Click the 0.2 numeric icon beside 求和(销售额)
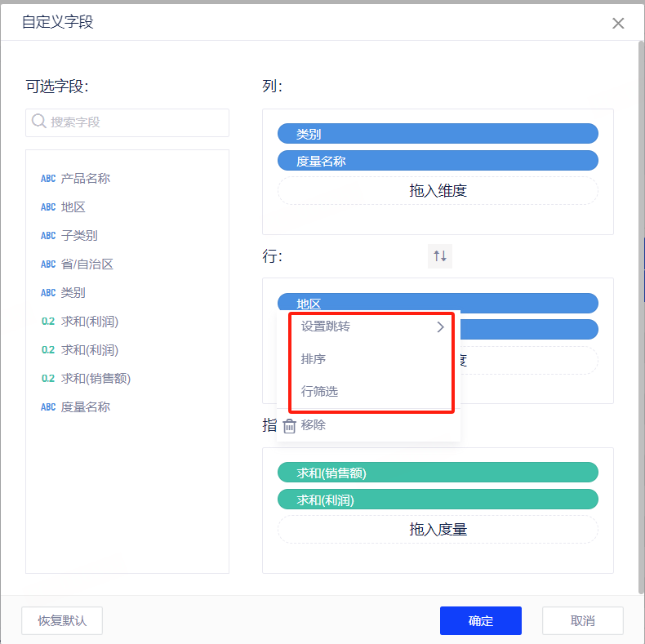This screenshot has width=645, height=644. pyautogui.click(x=48, y=379)
